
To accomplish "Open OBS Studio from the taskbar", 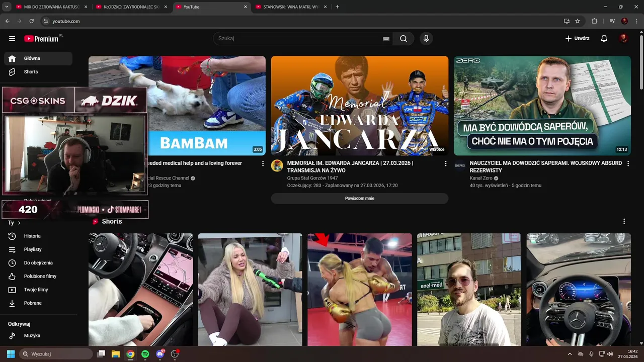I will click(x=175, y=354).
